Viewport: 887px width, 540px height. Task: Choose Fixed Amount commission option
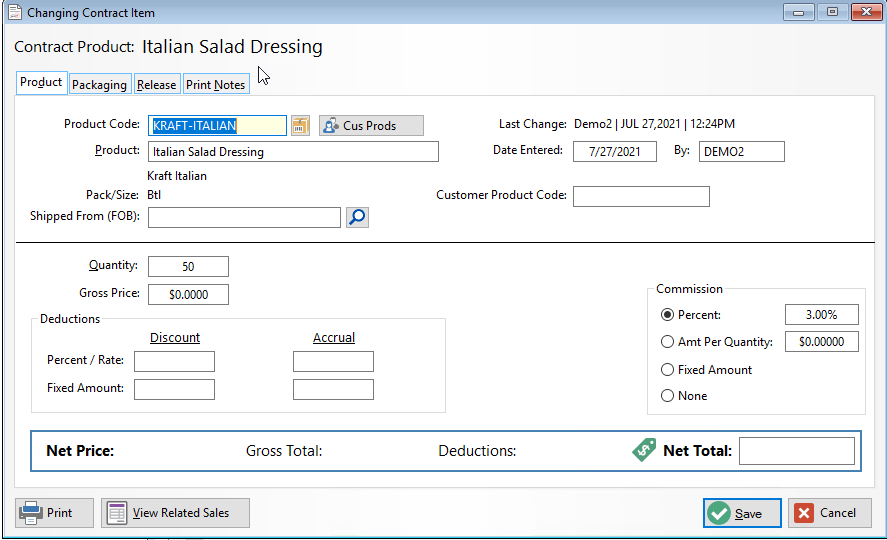[668, 369]
